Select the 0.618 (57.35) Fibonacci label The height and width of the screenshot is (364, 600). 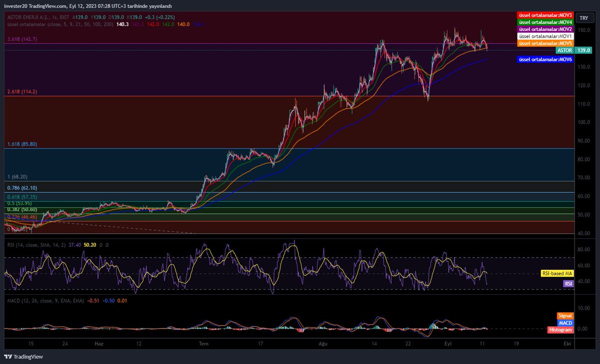22,197
